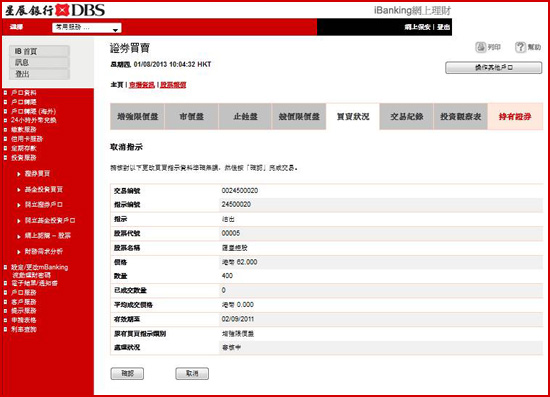The image size is (550, 397).
Task: Switch to the 競價限價盤 tab
Action: [x=299, y=116]
